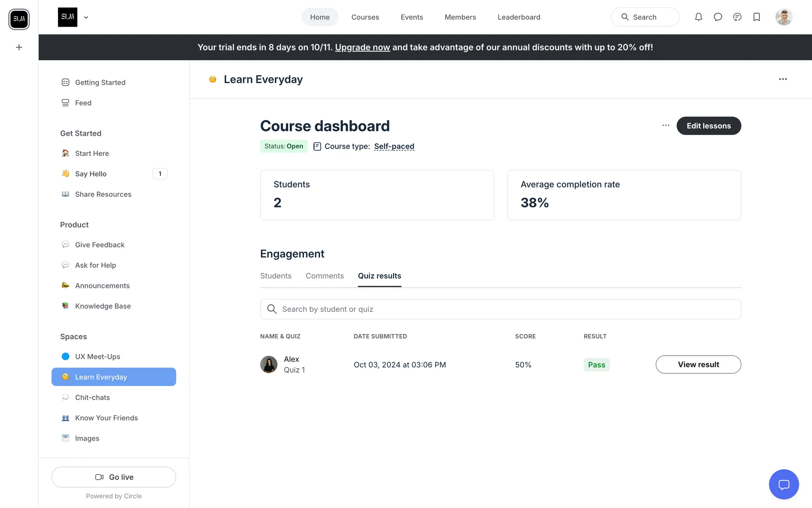Open Leaderboard in top navigation
The image size is (812, 508).
[518, 17]
